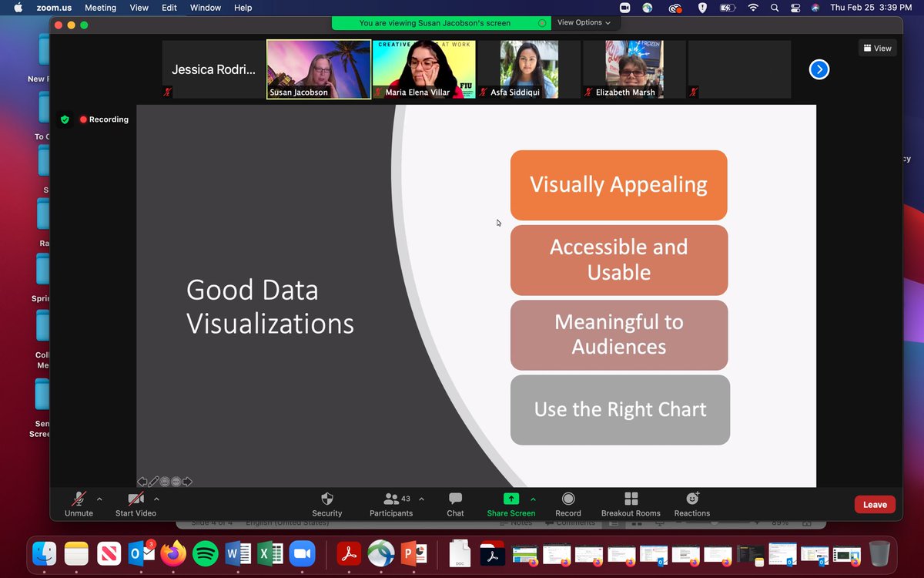Open the Reactions menu
Screen dimensions: 924x578
[692, 504]
